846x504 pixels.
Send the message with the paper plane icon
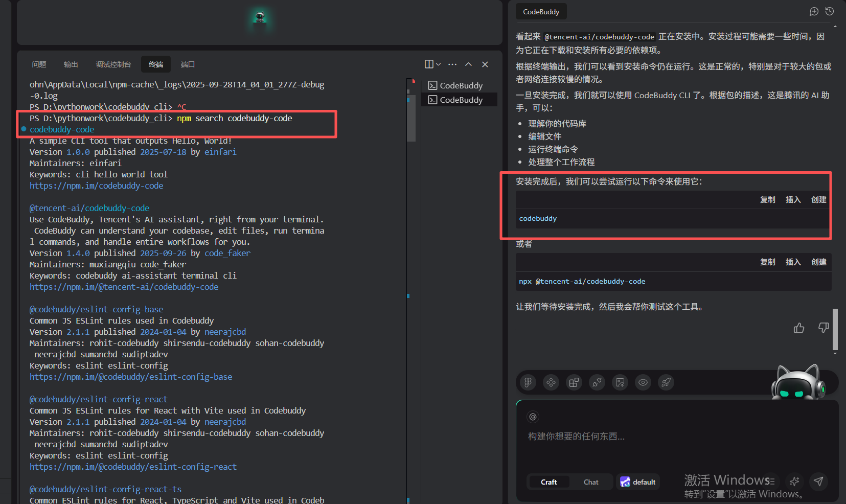coord(819,482)
